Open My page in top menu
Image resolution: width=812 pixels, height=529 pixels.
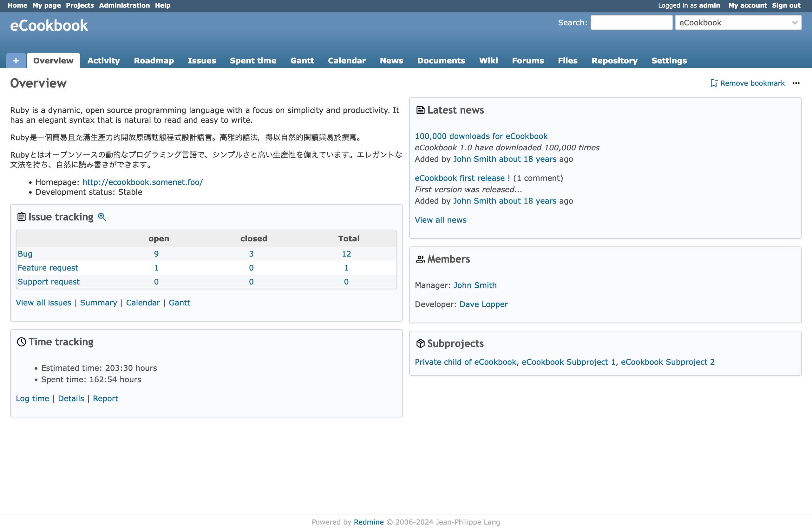tap(46, 5)
